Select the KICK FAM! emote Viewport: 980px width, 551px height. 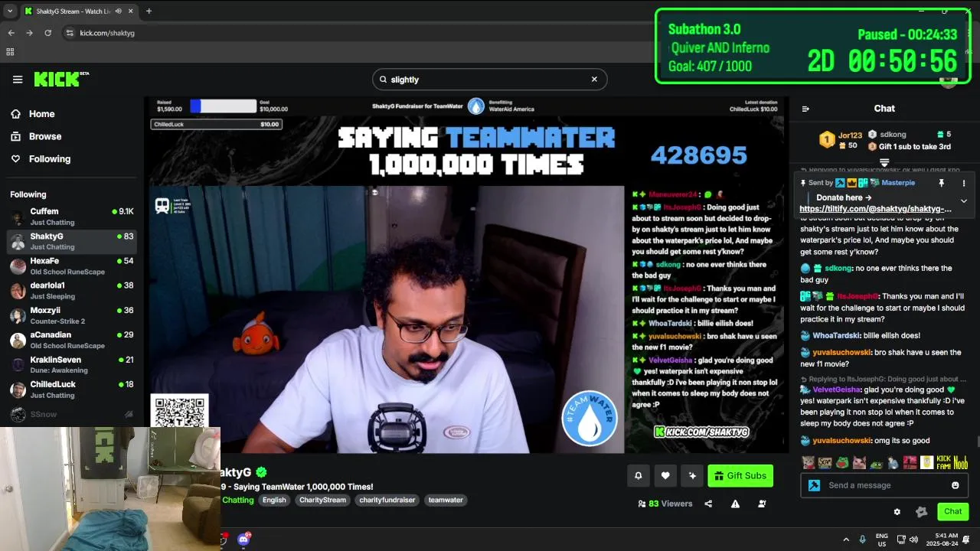click(944, 462)
